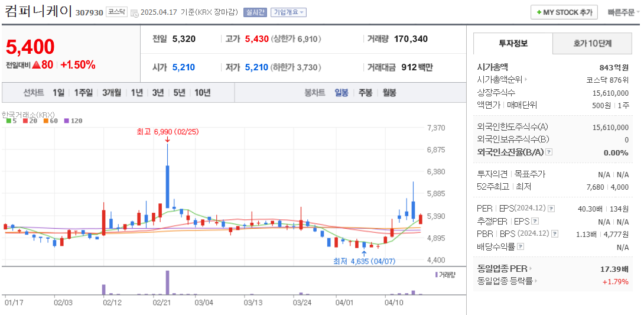Viewport: 644px width, 315px height.
Task: Click the 실시간 badge button
Action: pyautogui.click(x=255, y=12)
